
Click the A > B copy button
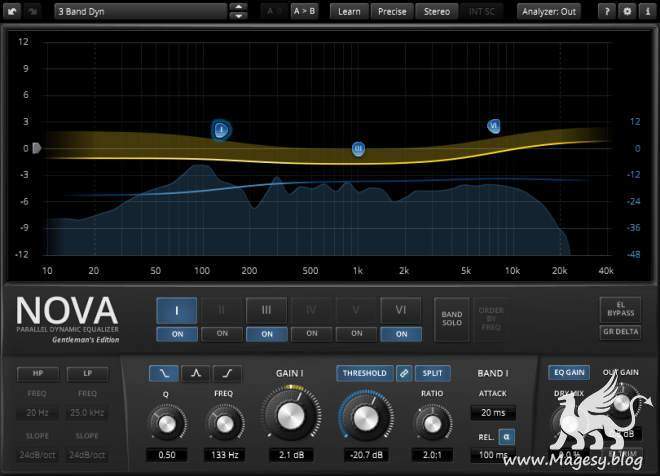pos(304,11)
